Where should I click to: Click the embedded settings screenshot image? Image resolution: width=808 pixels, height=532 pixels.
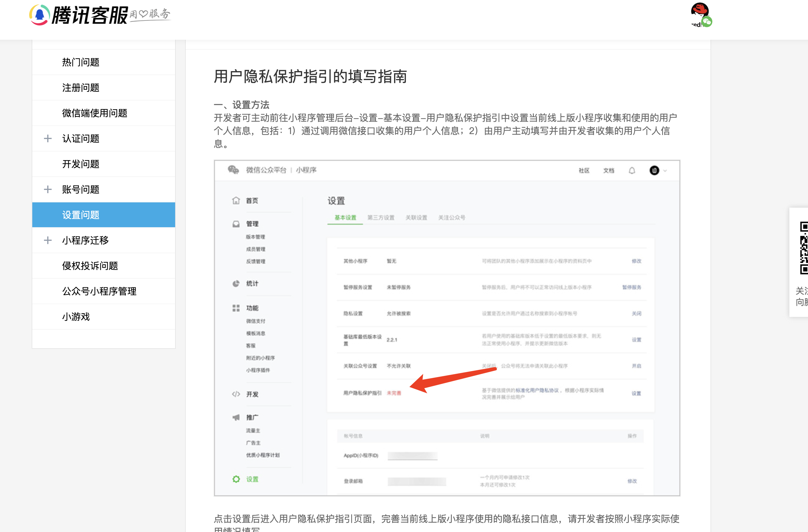(447, 328)
